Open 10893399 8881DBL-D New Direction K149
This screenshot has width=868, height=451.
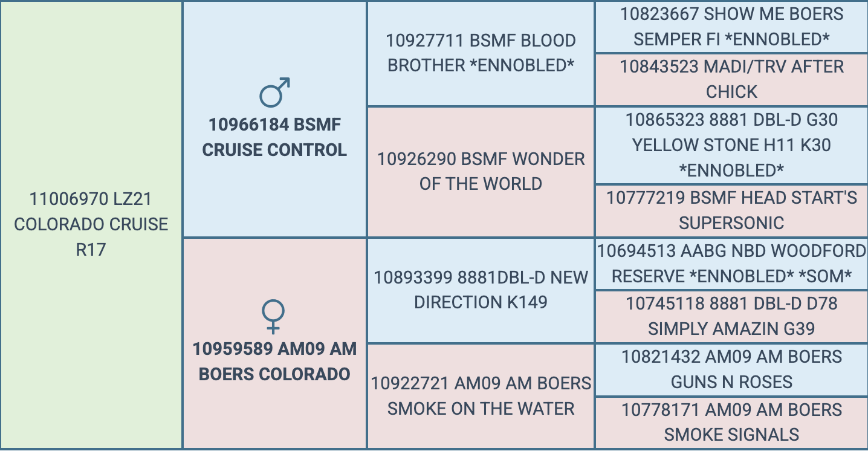coord(481,290)
